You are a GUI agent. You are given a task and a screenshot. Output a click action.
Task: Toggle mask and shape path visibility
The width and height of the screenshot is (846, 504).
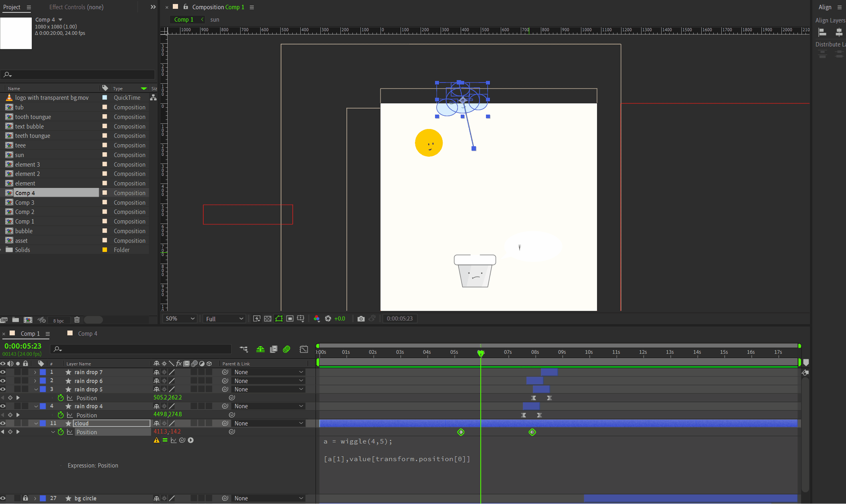pos(279,319)
